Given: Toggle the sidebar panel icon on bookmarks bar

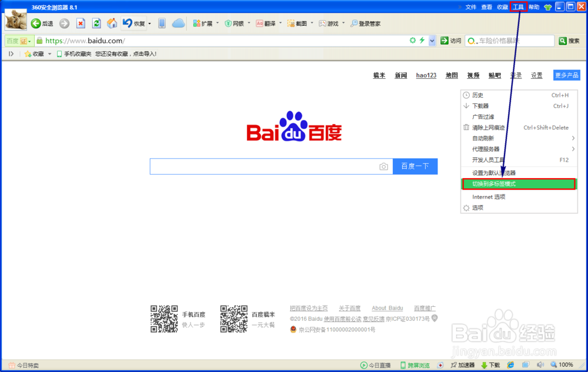Looking at the screenshot, I should coord(11,54).
